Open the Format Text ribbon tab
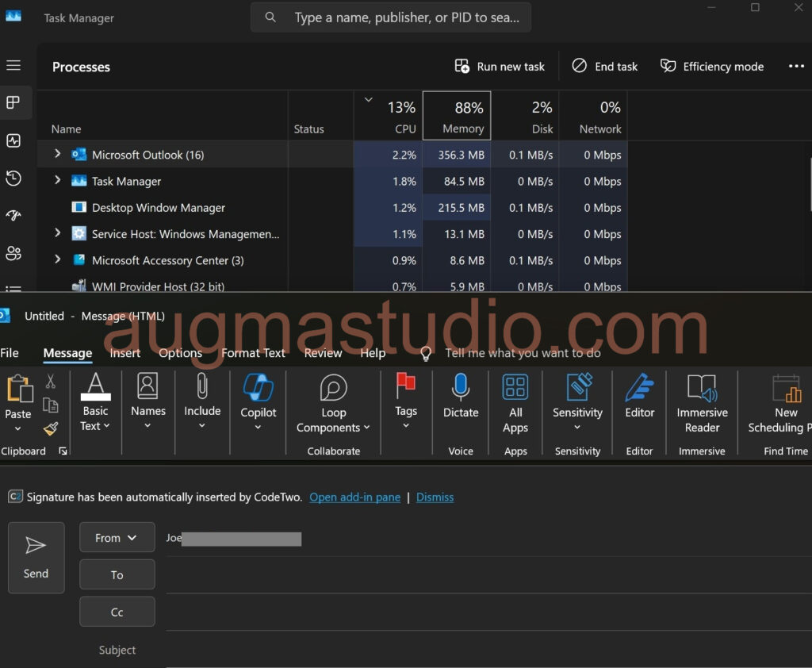The height and width of the screenshot is (668, 812). pos(253,353)
